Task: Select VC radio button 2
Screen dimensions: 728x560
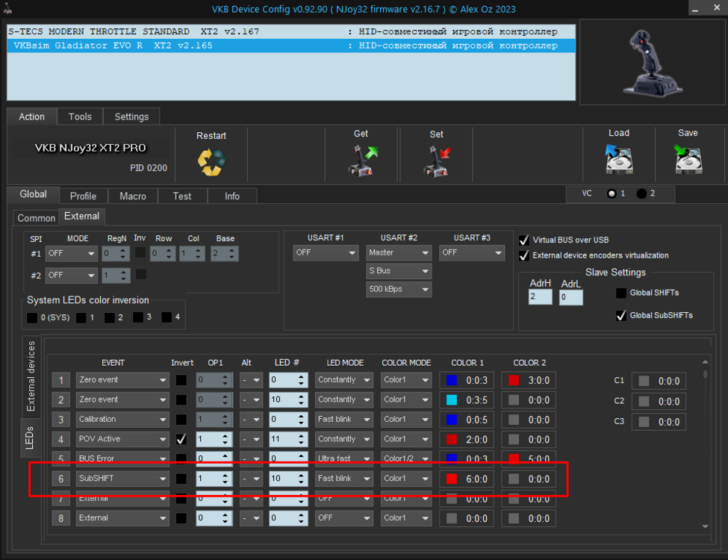Action: coord(641,193)
